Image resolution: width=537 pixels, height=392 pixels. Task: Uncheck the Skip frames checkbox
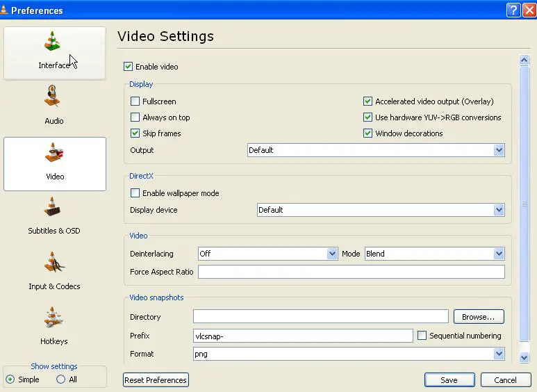pos(135,133)
